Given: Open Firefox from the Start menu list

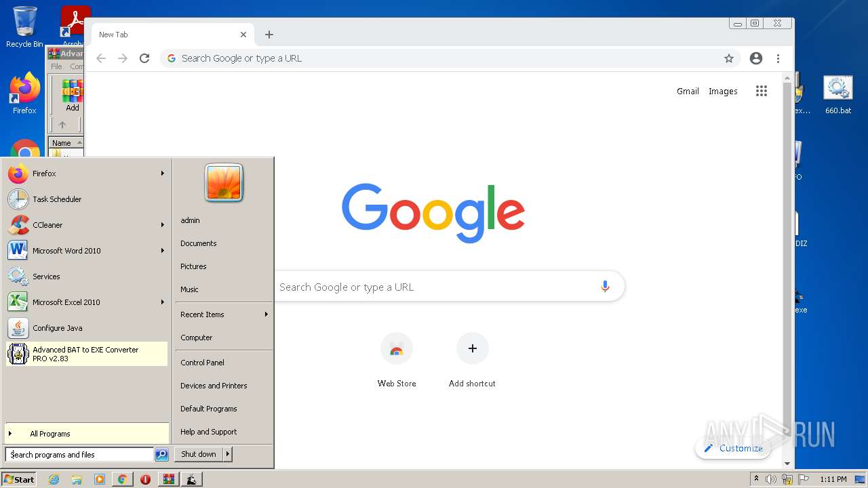Looking at the screenshot, I should point(86,174).
